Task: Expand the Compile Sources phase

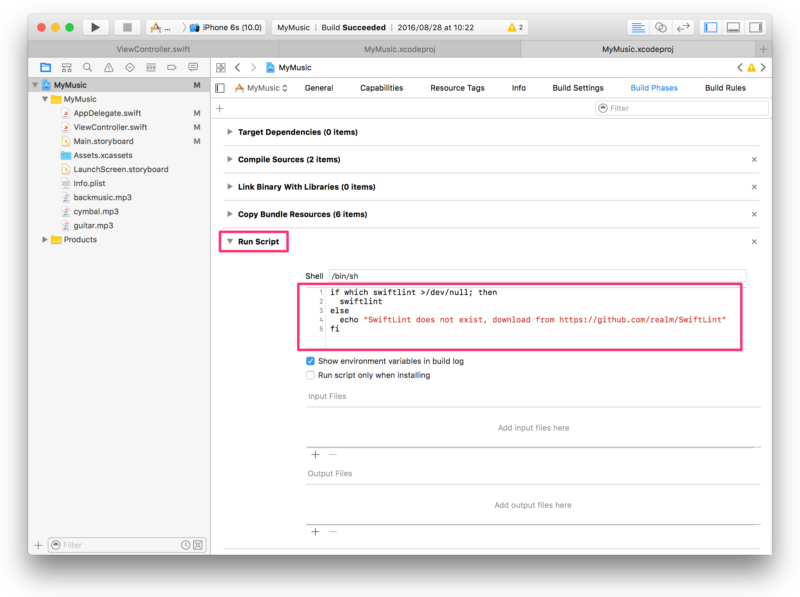Action: (x=228, y=159)
